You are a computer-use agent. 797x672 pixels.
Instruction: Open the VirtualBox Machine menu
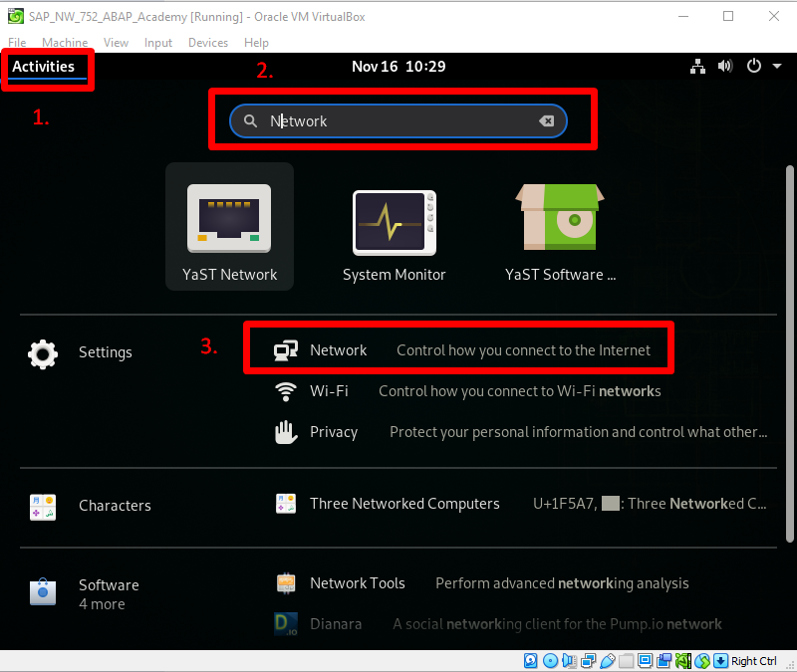pos(65,43)
